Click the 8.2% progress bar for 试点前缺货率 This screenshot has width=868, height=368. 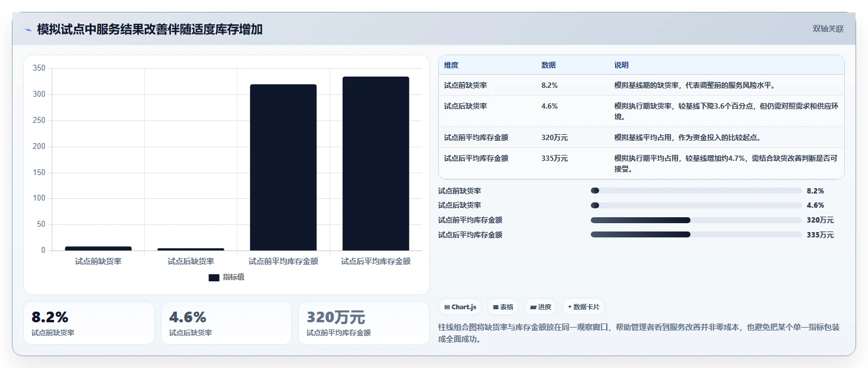(x=696, y=191)
